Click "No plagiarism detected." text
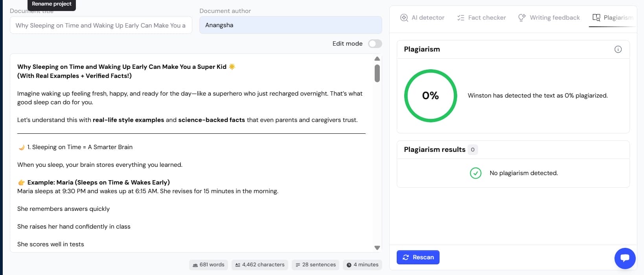This screenshot has width=644, height=275. point(524,173)
